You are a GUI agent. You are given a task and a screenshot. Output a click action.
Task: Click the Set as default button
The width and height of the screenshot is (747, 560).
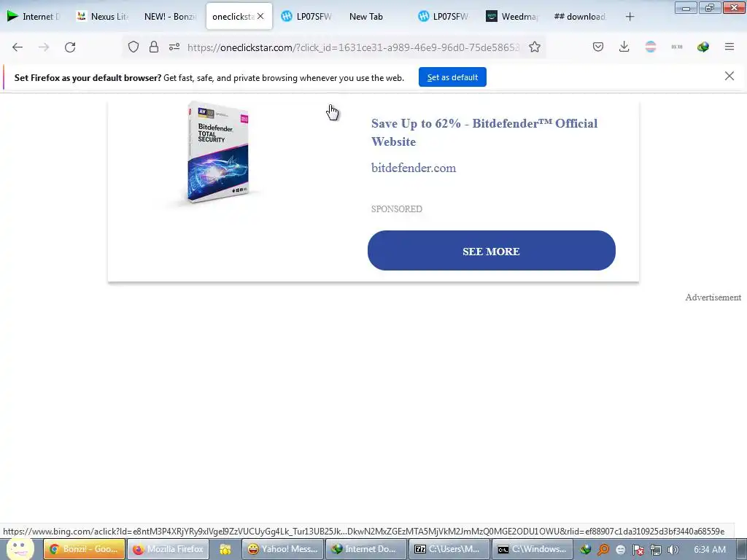(452, 77)
